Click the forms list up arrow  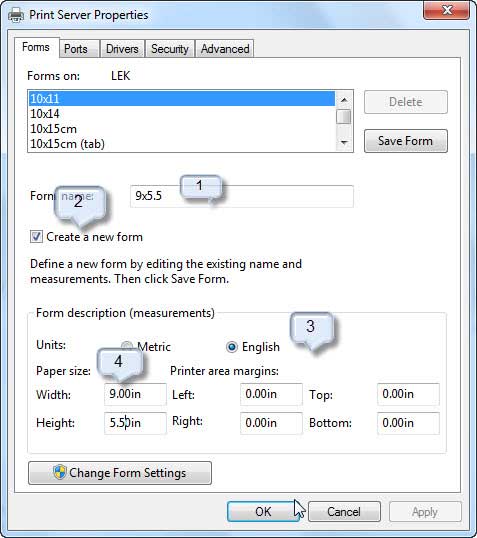344,100
